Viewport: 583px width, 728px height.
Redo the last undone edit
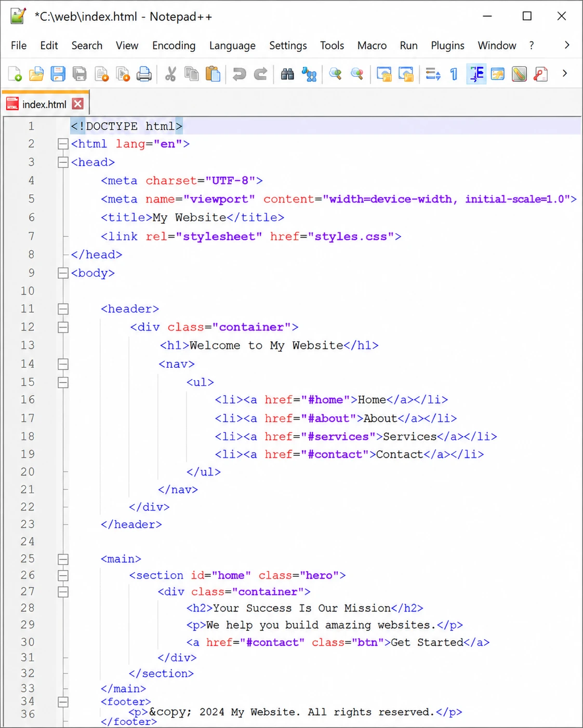(x=260, y=74)
